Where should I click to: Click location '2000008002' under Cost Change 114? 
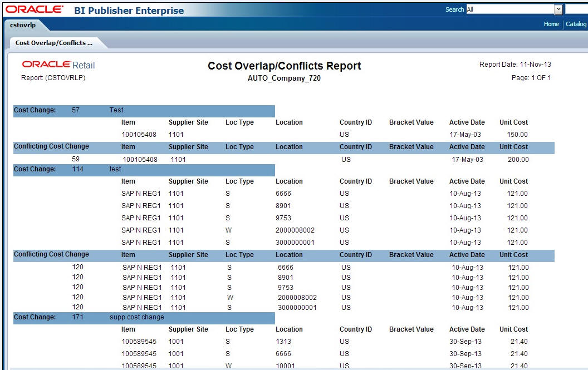(295, 230)
